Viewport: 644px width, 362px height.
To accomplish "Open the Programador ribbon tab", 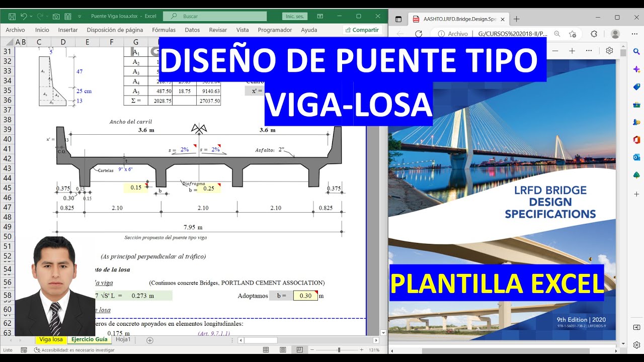I will coord(275,30).
